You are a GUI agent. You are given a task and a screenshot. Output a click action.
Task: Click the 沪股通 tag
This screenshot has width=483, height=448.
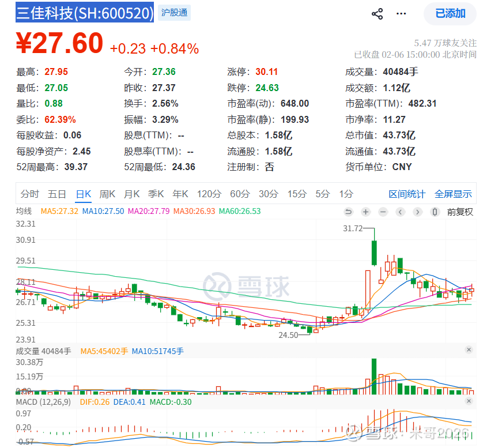click(x=174, y=13)
